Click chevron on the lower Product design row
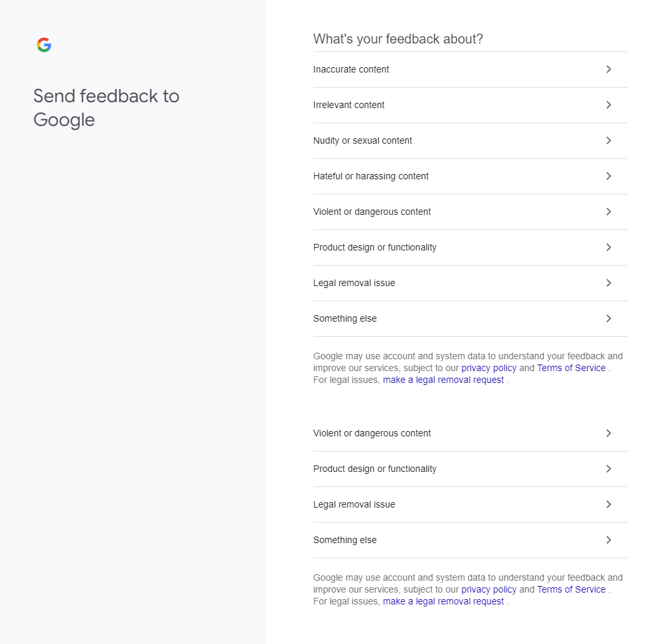 click(x=609, y=469)
